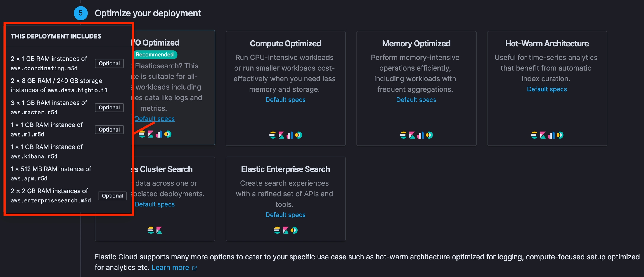Click APM chart icon in Hot-Warm Architecture card

coord(551,135)
